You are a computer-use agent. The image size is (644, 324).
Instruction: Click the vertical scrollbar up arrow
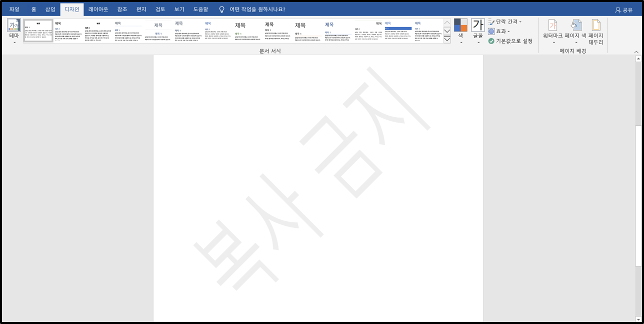[638, 59]
